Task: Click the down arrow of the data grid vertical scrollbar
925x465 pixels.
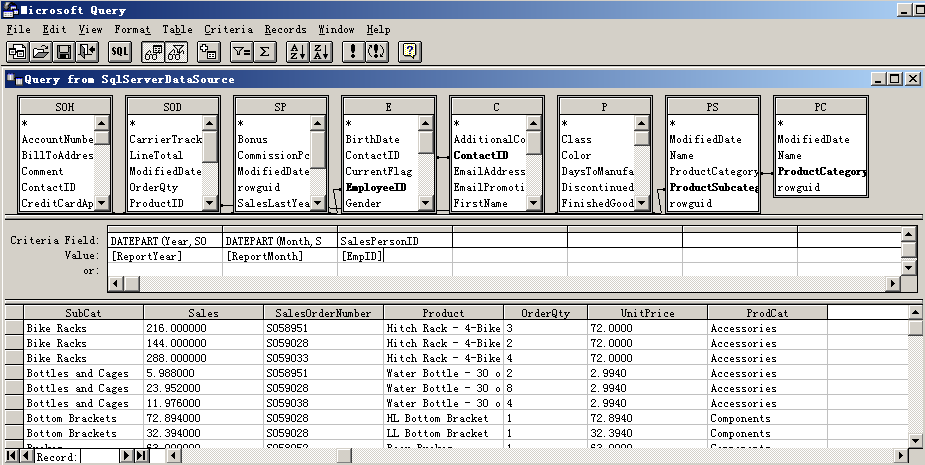Action: coord(916,440)
